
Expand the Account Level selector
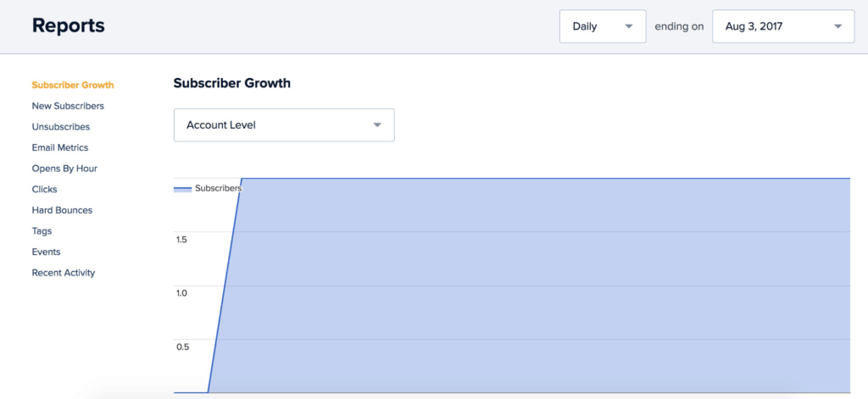coord(284,125)
